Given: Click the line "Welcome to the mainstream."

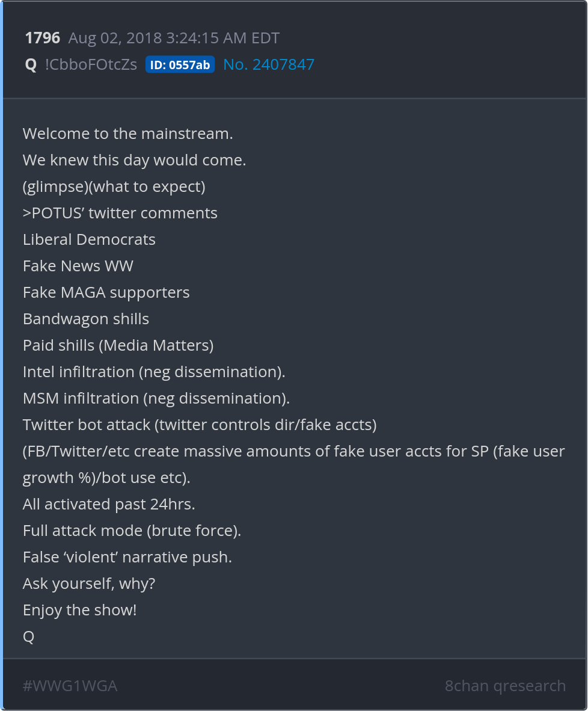Looking at the screenshot, I should [x=127, y=134].
